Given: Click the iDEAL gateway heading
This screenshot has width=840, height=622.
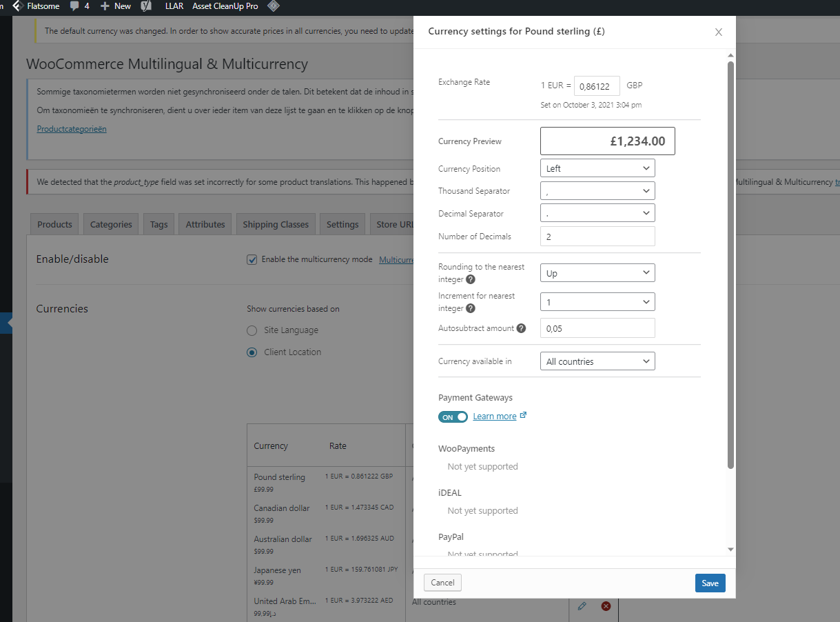Looking at the screenshot, I should 450,493.
